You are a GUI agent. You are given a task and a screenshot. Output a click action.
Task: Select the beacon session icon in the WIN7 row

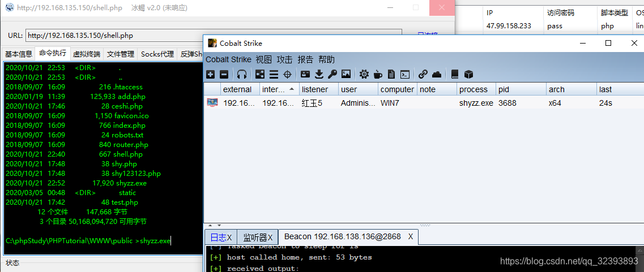pyautogui.click(x=212, y=102)
